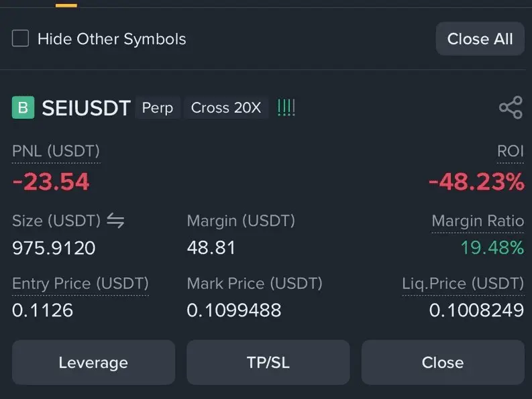Tap the share icon for SEIUSDT position
The width and height of the screenshot is (532, 399).
pos(511,107)
